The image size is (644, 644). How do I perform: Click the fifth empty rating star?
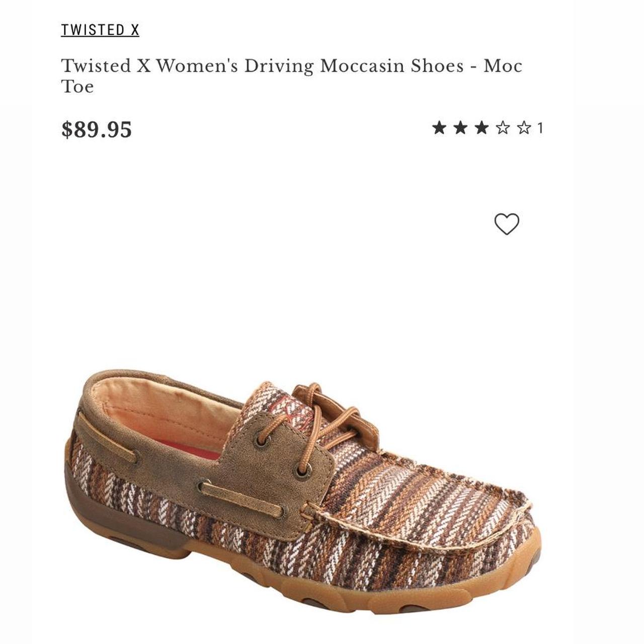click(x=524, y=128)
